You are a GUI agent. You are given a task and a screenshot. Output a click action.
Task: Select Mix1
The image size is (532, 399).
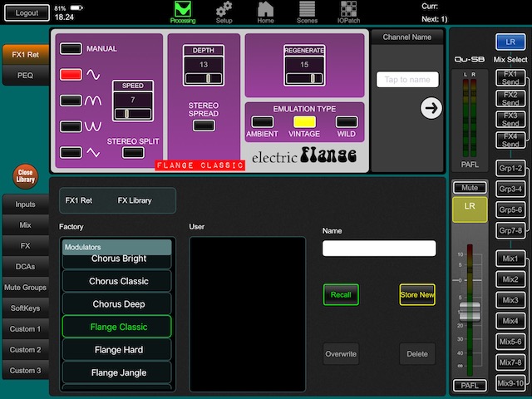510,259
